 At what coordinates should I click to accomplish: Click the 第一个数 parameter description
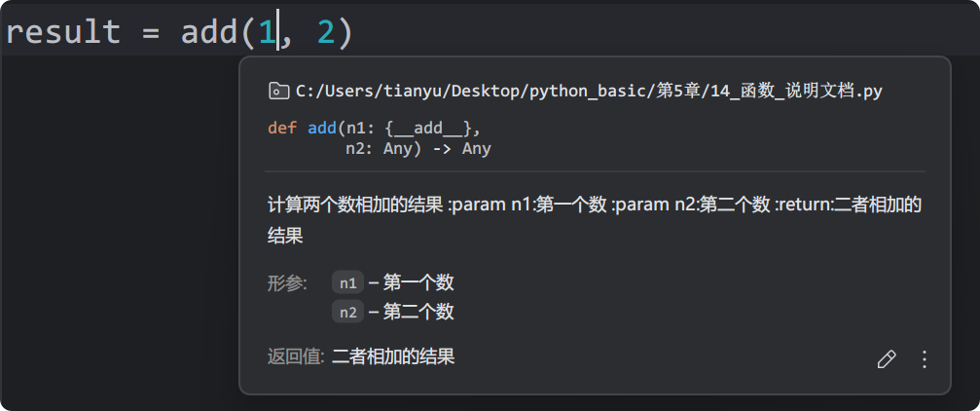click(418, 283)
